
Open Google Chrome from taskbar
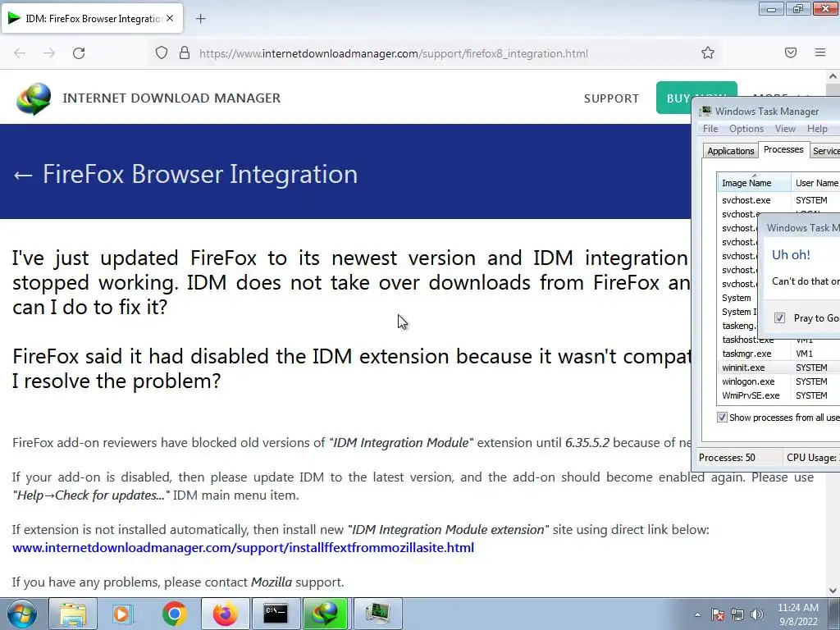(x=174, y=614)
